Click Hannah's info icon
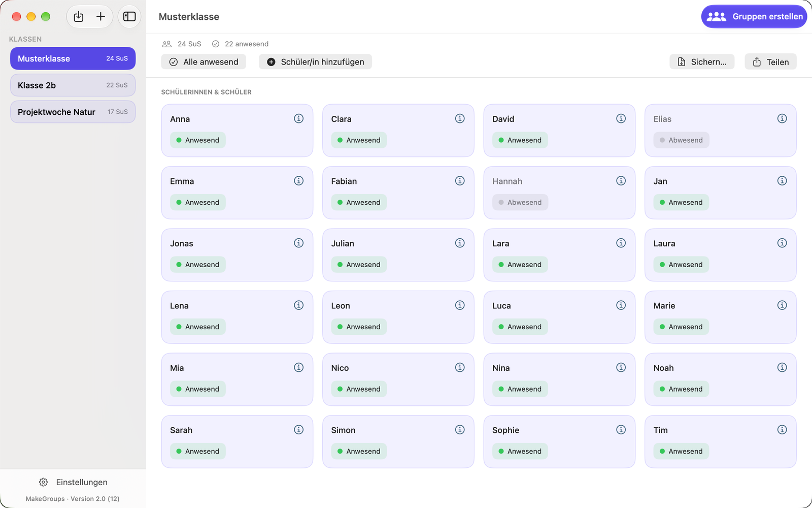The image size is (812, 508). point(621,181)
